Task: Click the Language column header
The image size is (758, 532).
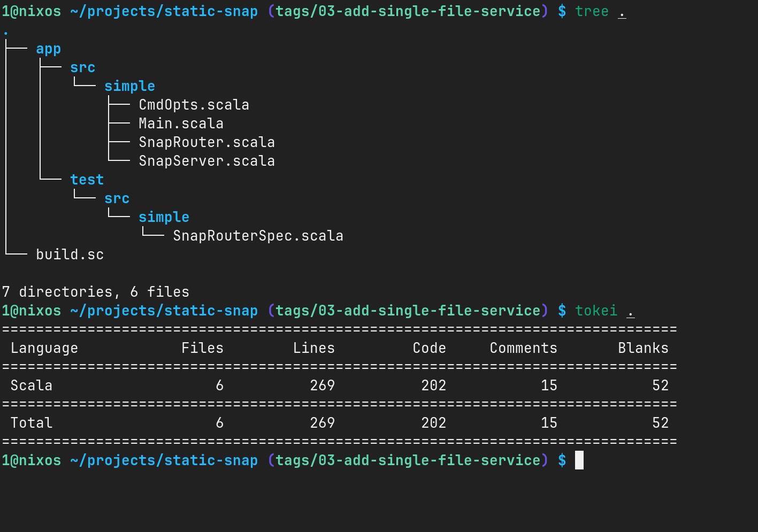Action: [x=44, y=348]
